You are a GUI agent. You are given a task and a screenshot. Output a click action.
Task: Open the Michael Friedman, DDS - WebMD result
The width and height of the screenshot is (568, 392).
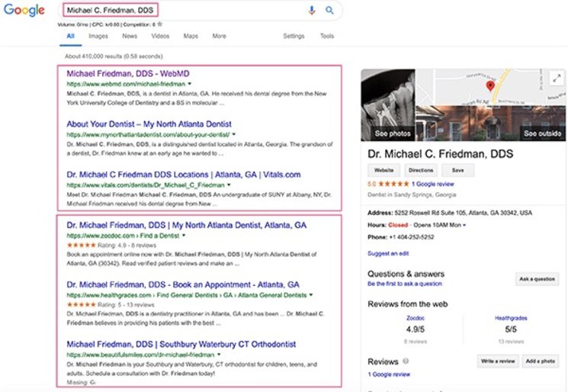coord(128,73)
